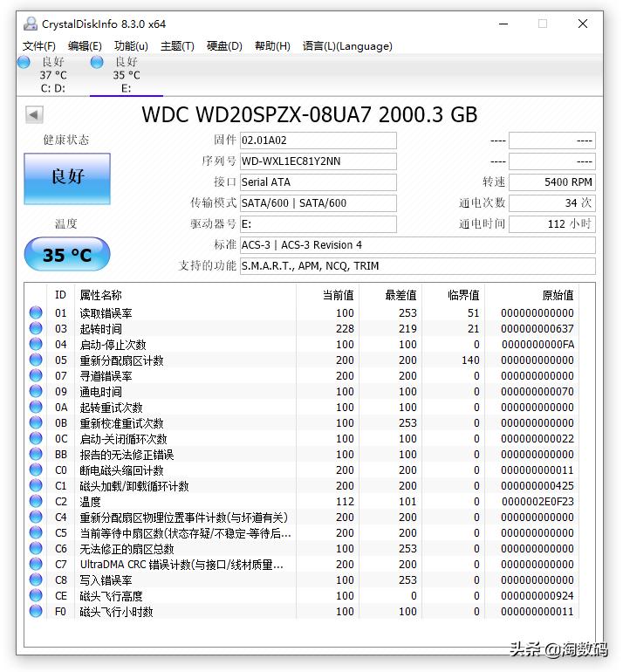Click the status orb for 起转重试次数 row
623x672 pixels.
click(36, 407)
